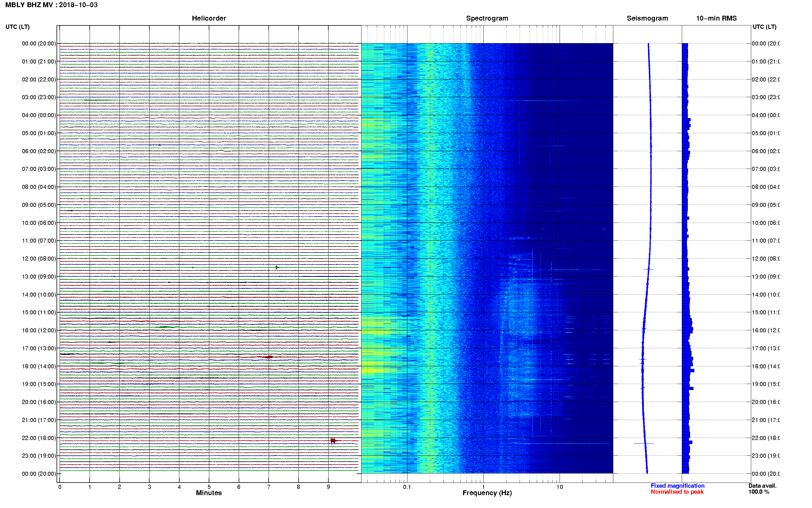Viewport: 812px width, 508px height.
Task: Click the 'Seismogram' panel heading
Action: point(647,19)
